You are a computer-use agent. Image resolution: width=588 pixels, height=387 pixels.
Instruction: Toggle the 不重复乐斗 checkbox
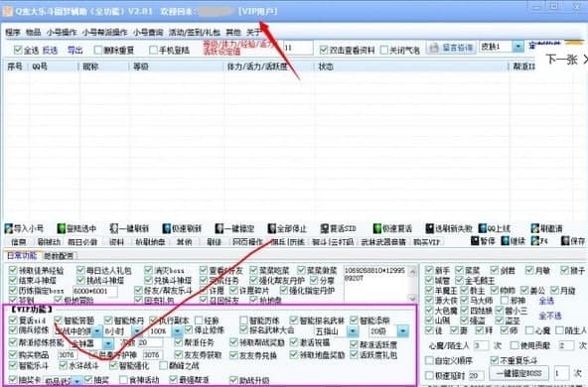tap(495, 360)
